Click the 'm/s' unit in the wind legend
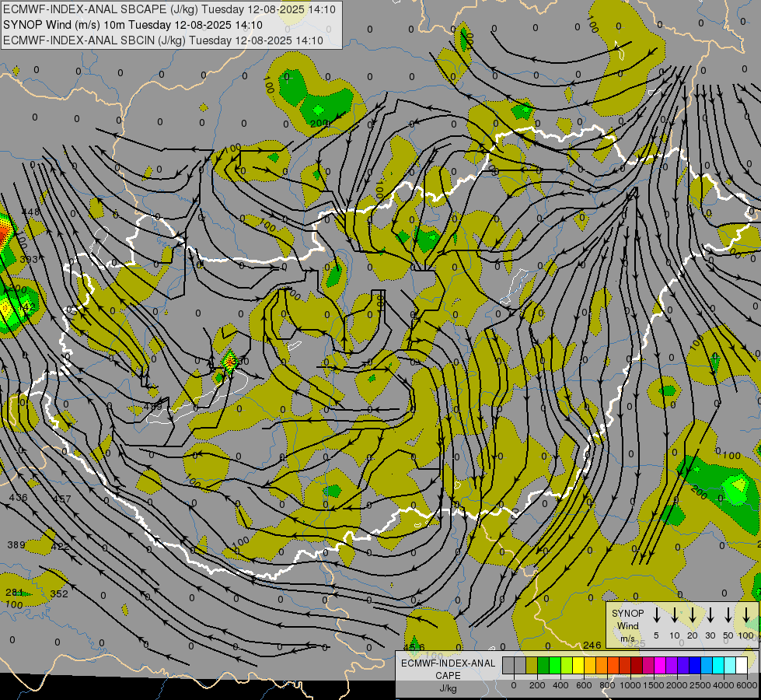Image resolution: width=761 pixels, height=700 pixels. [x=627, y=639]
